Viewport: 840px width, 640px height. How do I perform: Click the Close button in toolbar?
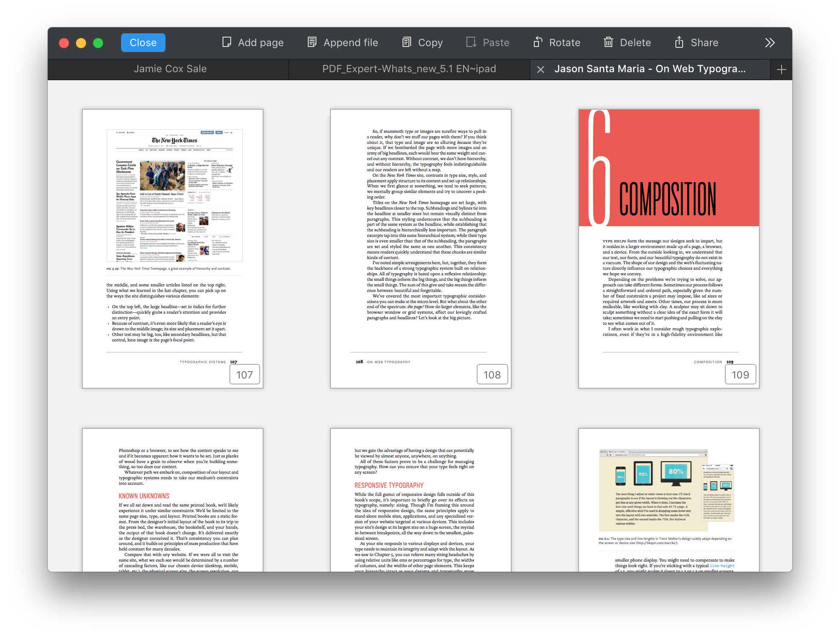[143, 43]
